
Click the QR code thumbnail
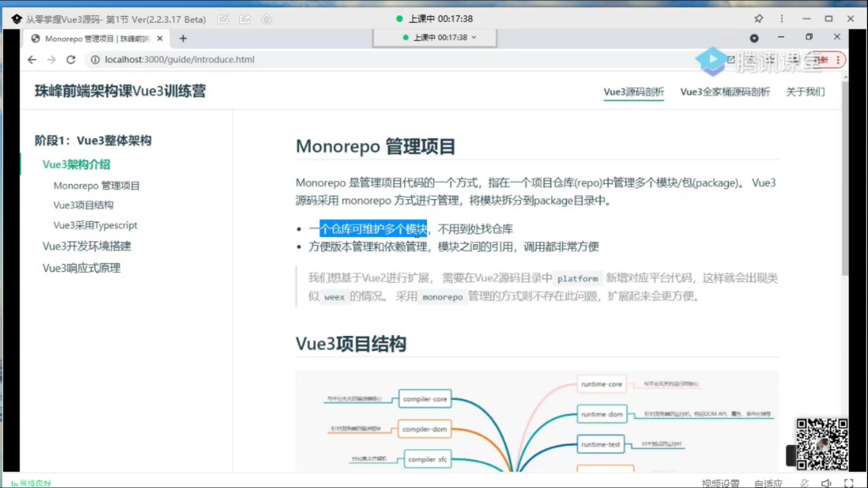[822, 444]
